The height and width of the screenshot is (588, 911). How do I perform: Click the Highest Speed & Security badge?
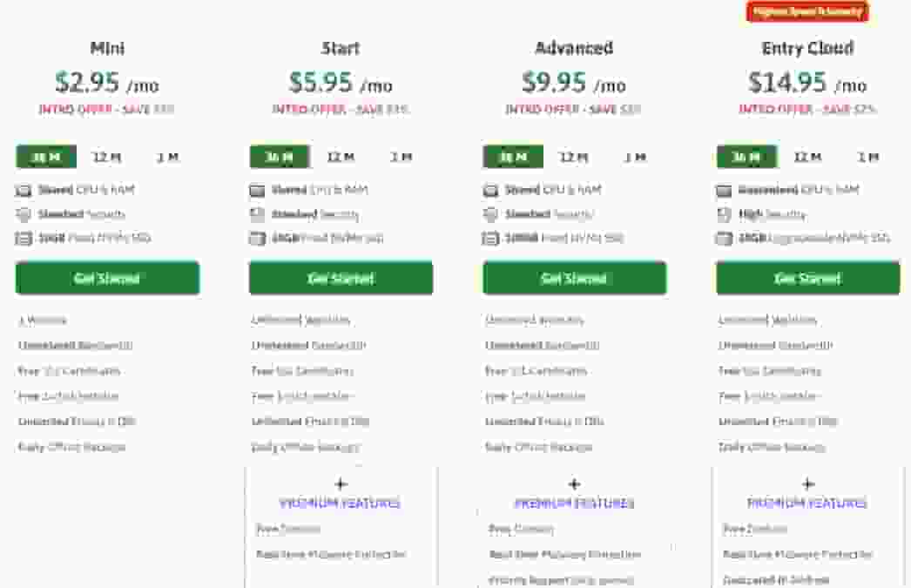coord(808,11)
